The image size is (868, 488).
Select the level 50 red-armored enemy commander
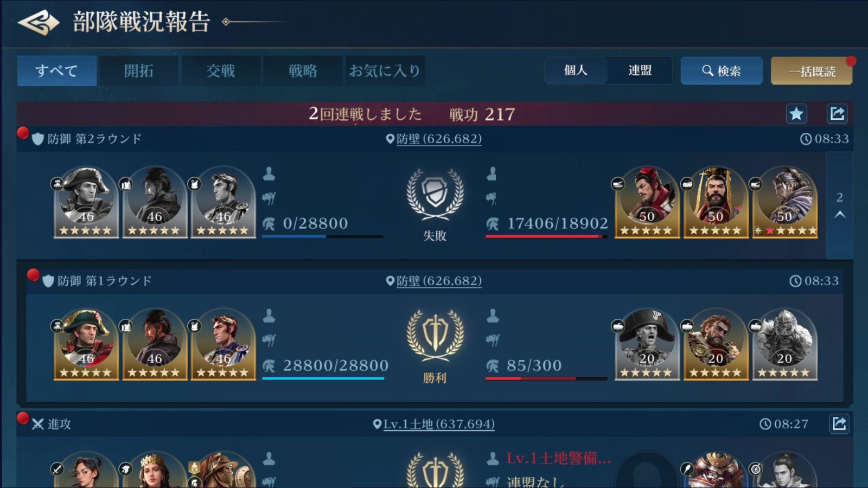tap(647, 202)
